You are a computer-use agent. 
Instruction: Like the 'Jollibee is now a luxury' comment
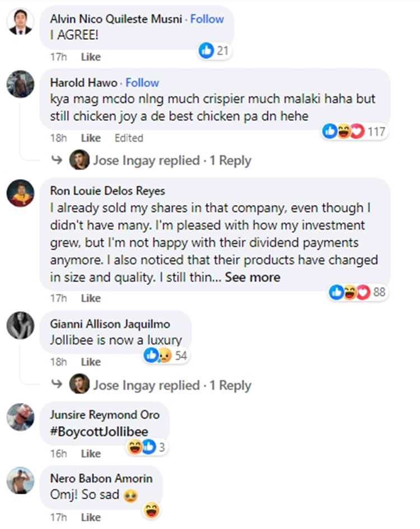[x=91, y=362]
